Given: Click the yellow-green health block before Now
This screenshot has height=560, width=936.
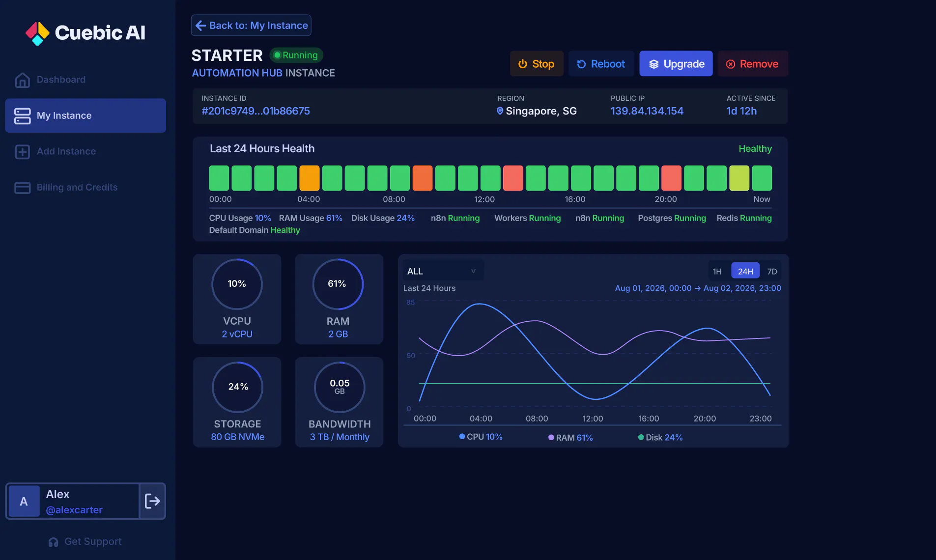Looking at the screenshot, I should pos(739,178).
